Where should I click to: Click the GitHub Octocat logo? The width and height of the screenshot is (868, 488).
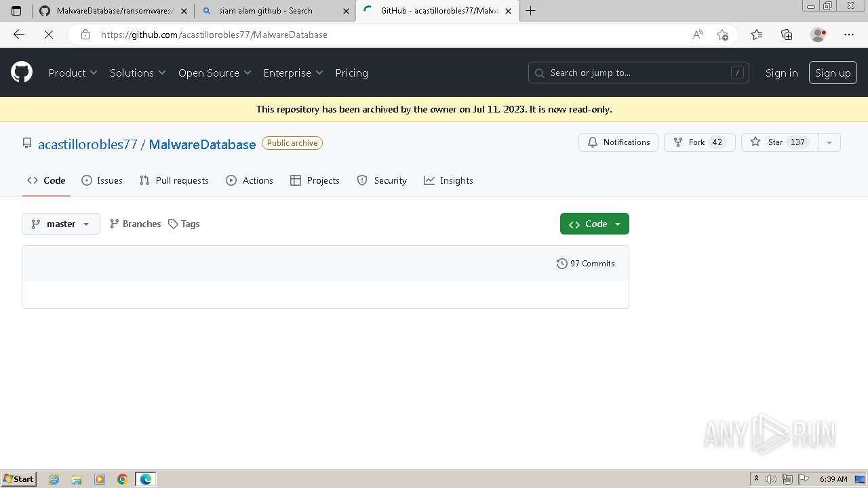click(x=22, y=73)
